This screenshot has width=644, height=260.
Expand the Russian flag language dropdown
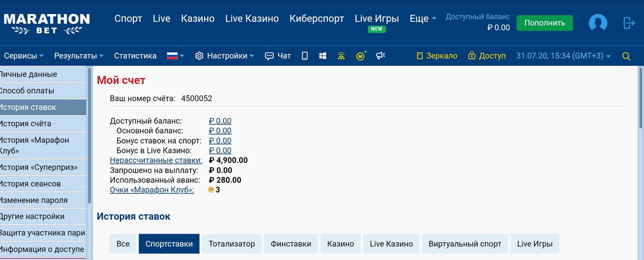pos(175,56)
